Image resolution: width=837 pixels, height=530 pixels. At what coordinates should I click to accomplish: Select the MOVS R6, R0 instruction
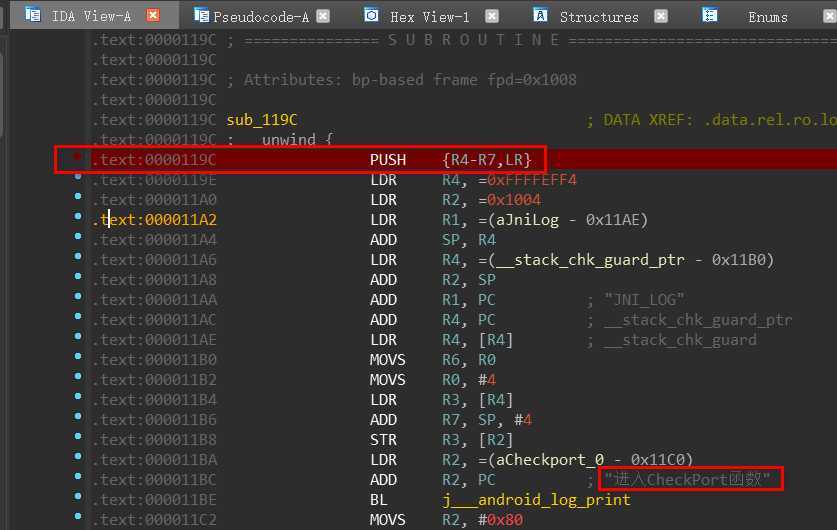click(x=433, y=360)
